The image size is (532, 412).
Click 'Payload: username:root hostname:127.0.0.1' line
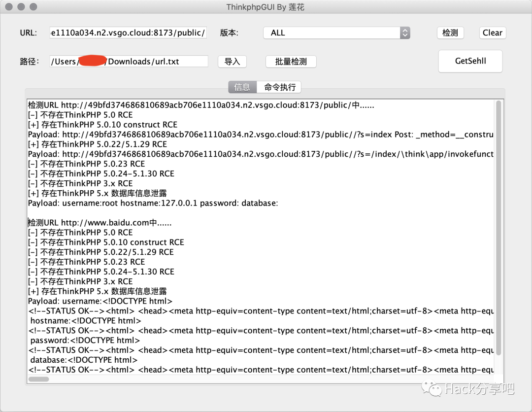153,203
